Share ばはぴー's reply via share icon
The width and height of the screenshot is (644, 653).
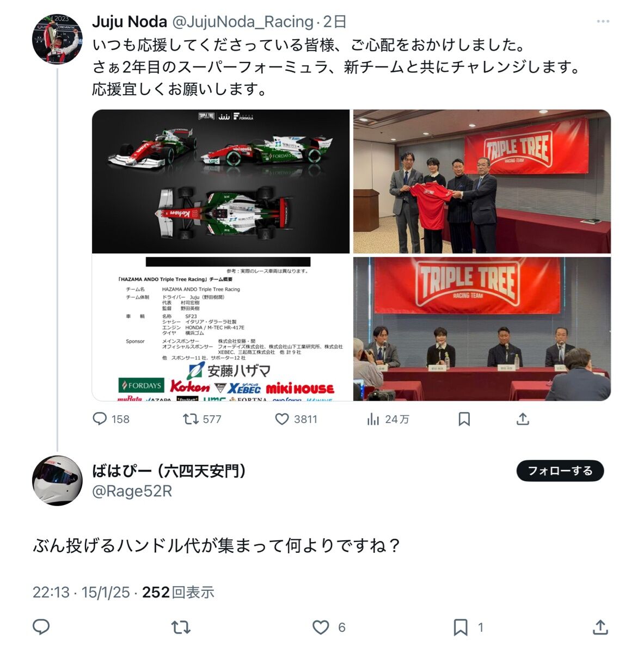tap(600, 627)
